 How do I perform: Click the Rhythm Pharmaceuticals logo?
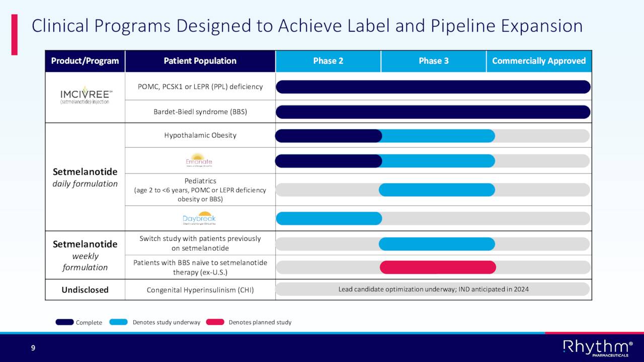coord(598,348)
